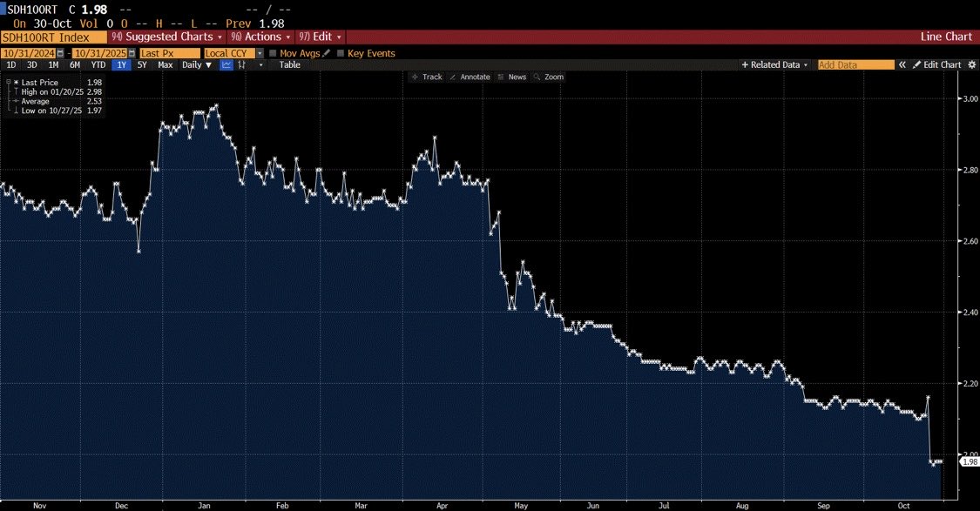Enable Mov Avgs checkbox
Viewport: 980px width, 511px height.
[x=273, y=54]
